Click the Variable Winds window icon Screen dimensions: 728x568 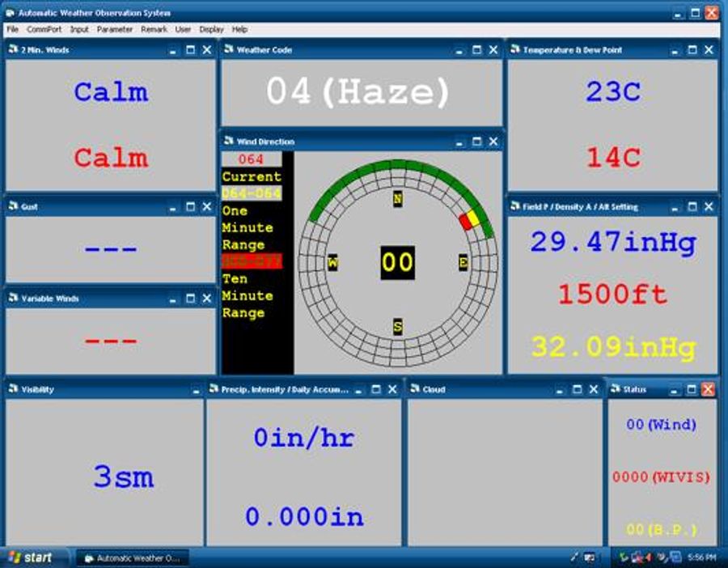[x=14, y=298]
